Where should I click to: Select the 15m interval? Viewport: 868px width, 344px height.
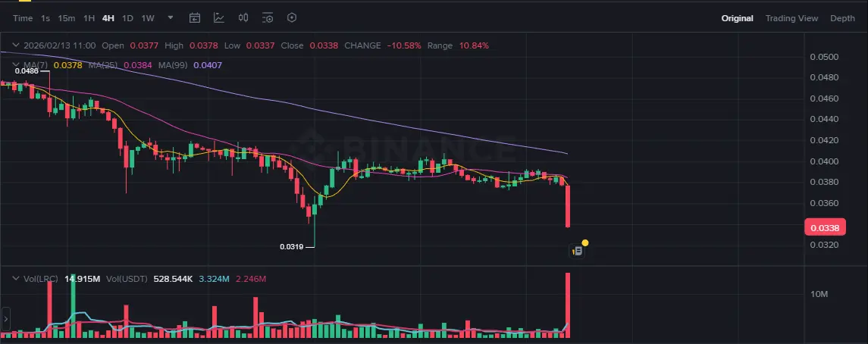click(67, 18)
